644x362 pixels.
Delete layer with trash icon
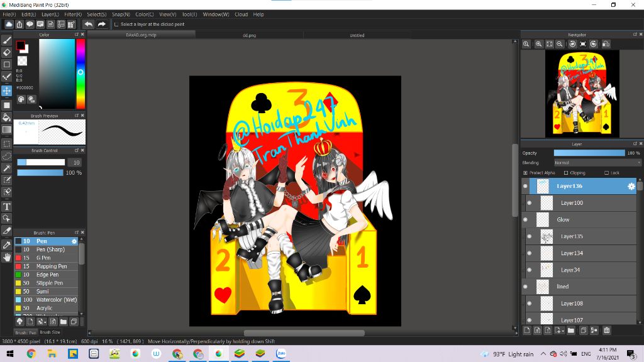pos(607,330)
